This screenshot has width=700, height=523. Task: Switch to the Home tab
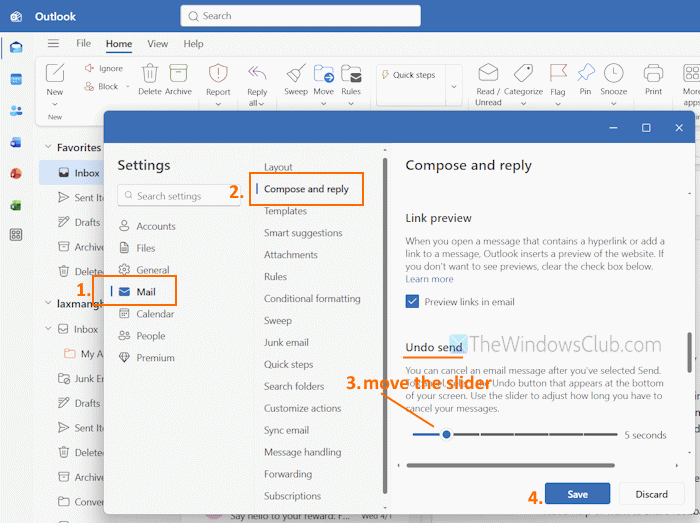tap(119, 44)
